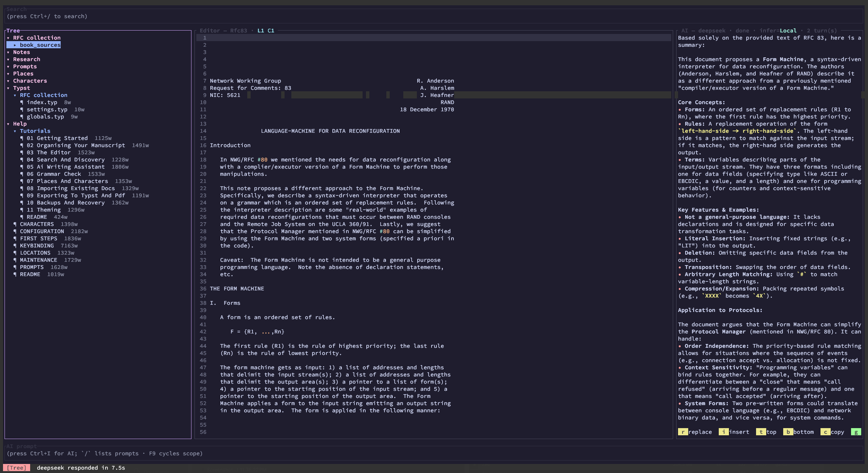
Task: Open 05 Ai Writing Assistant icon
Action: [x=21, y=167]
